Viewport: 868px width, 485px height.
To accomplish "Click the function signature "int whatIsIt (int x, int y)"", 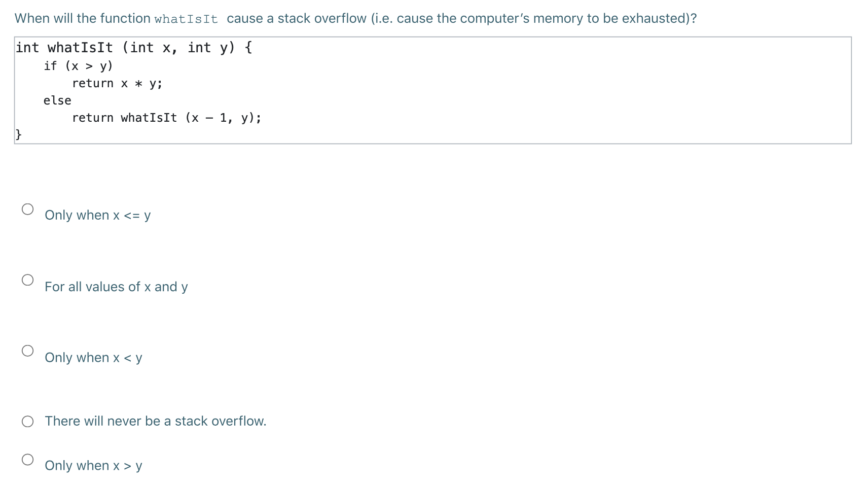I will point(133,47).
